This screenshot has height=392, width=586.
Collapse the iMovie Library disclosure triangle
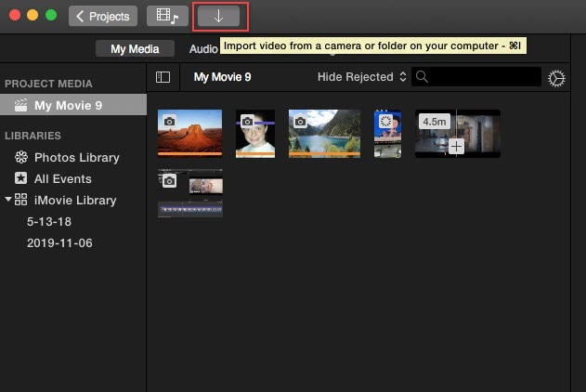click(x=7, y=199)
